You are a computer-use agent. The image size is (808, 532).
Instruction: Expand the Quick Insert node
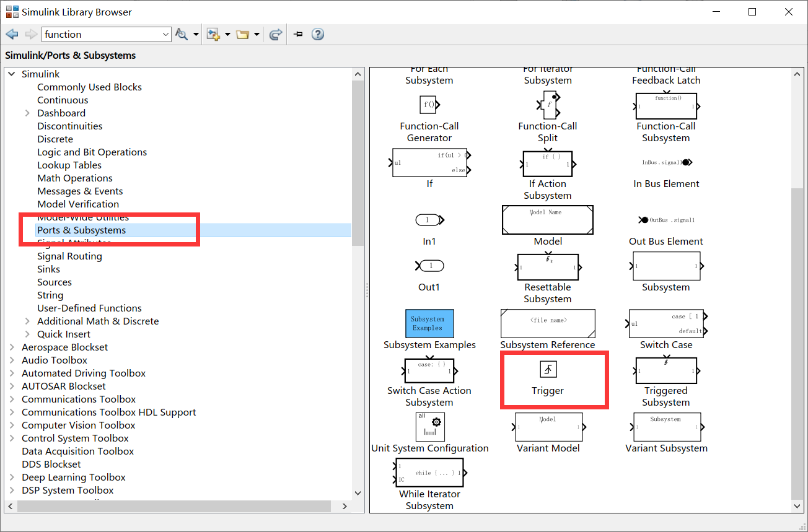[27, 334]
